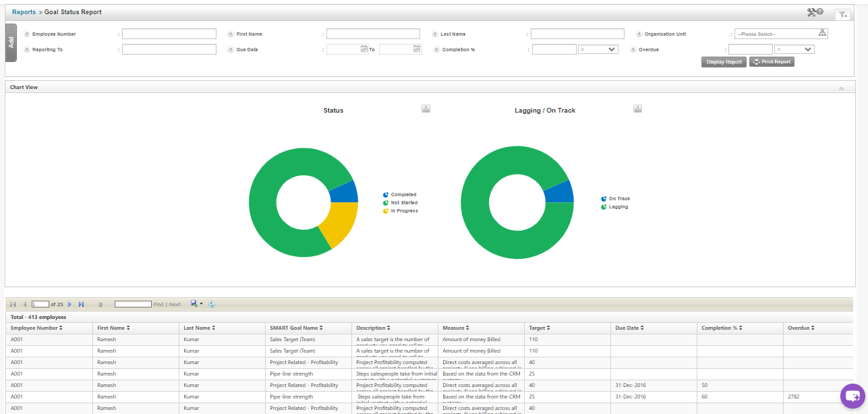Click the Find link in report toolbar
The width and height of the screenshot is (868, 414).
[158, 305]
